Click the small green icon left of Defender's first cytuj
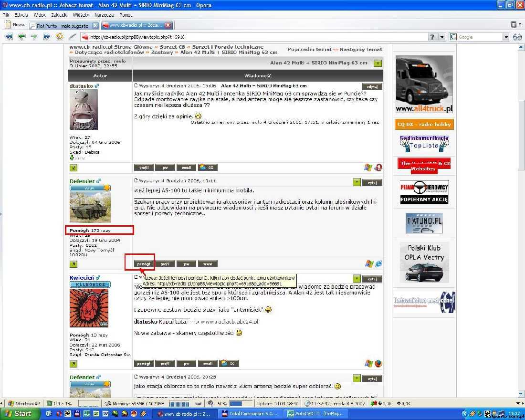This screenshot has width=525, height=420. tap(357, 182)
